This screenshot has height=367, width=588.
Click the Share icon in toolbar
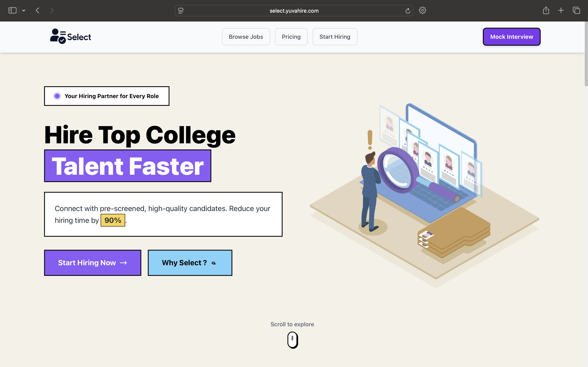[546, 10]
